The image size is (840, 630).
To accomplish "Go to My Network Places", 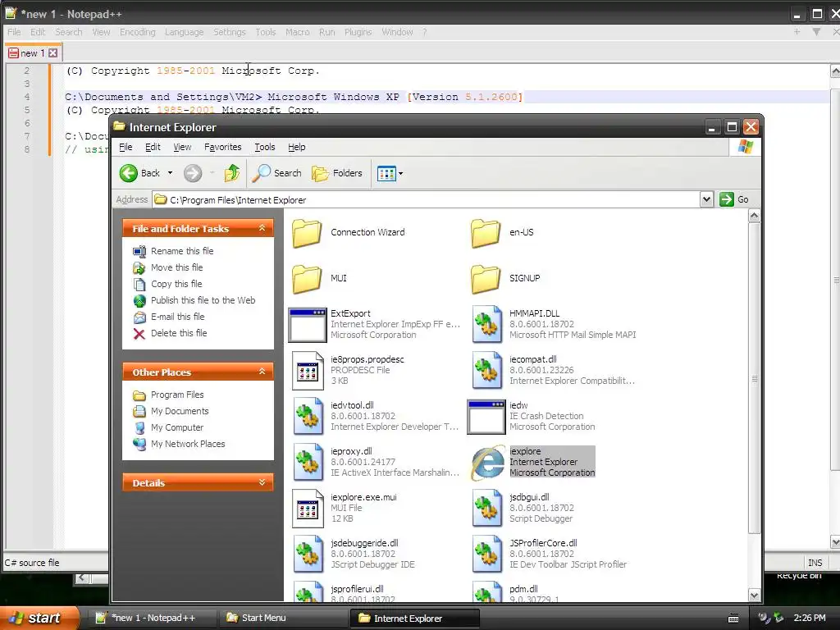I will (188, 444).
